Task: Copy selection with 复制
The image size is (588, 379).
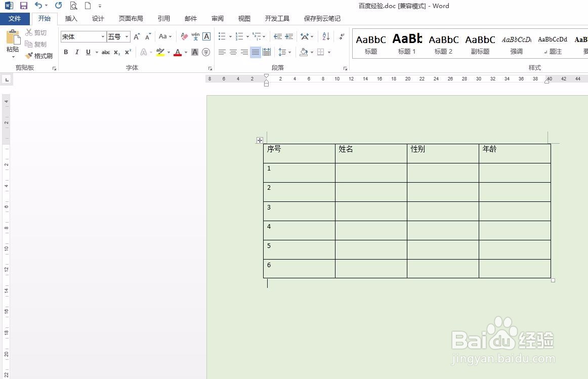Action: pos(36,44)
